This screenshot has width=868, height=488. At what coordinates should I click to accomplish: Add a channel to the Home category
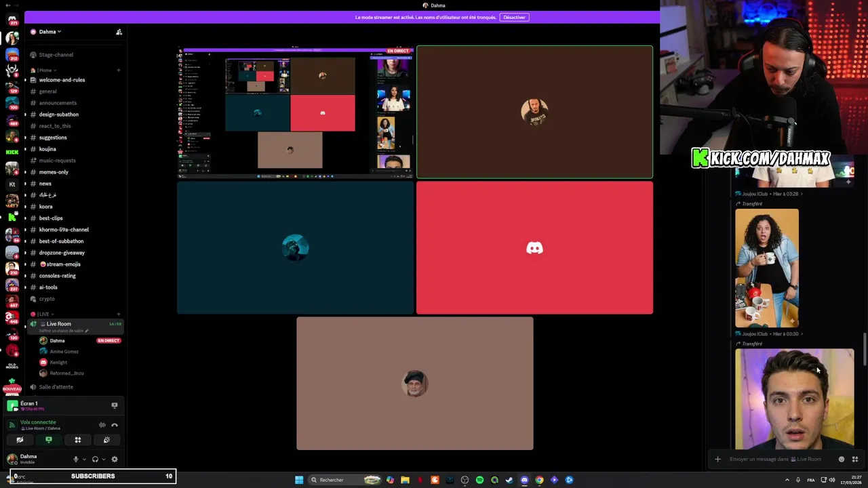(x=119, y=70)
